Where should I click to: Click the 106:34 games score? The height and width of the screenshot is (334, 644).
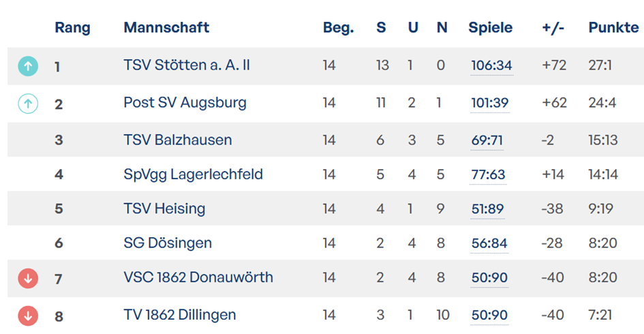click(x=491, y=66)
